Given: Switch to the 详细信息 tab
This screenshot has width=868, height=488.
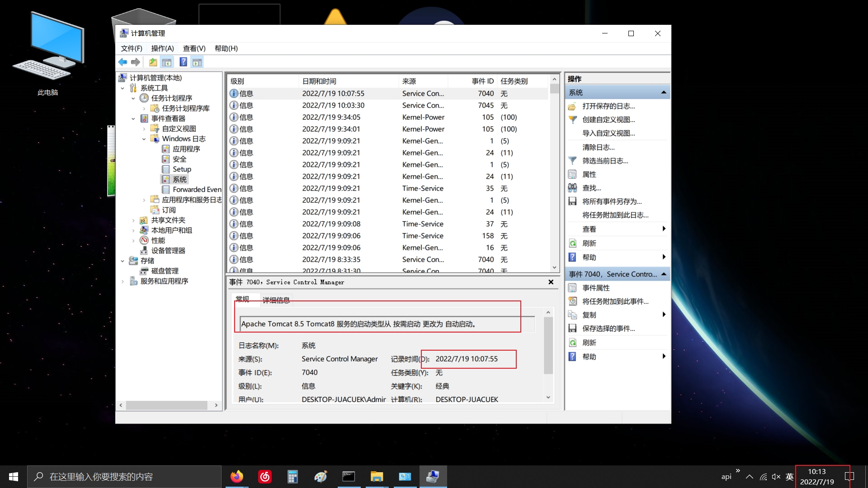Looking at the screenshot, I should pyautogui.click(x=276, y=300).
